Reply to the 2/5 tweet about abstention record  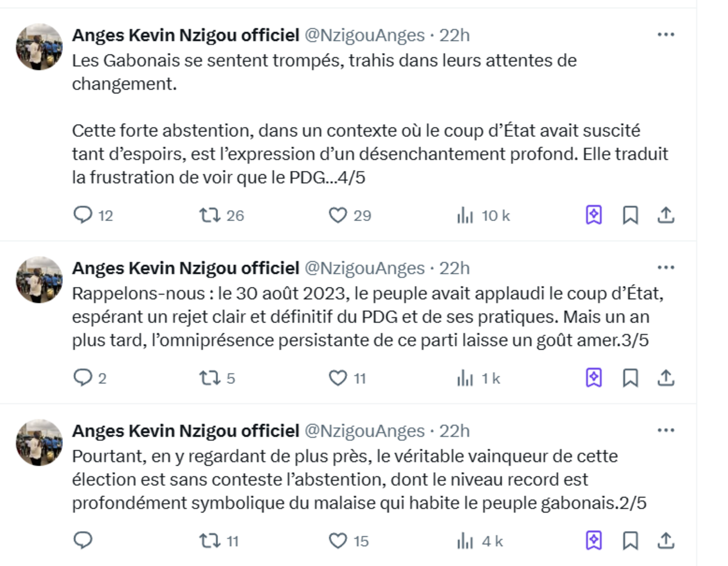83,540
